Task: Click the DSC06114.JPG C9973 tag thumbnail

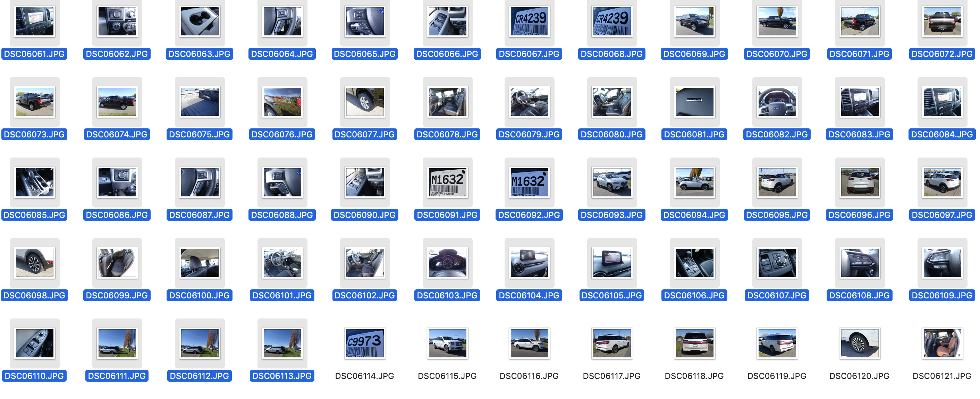Action: click(364, 343)
